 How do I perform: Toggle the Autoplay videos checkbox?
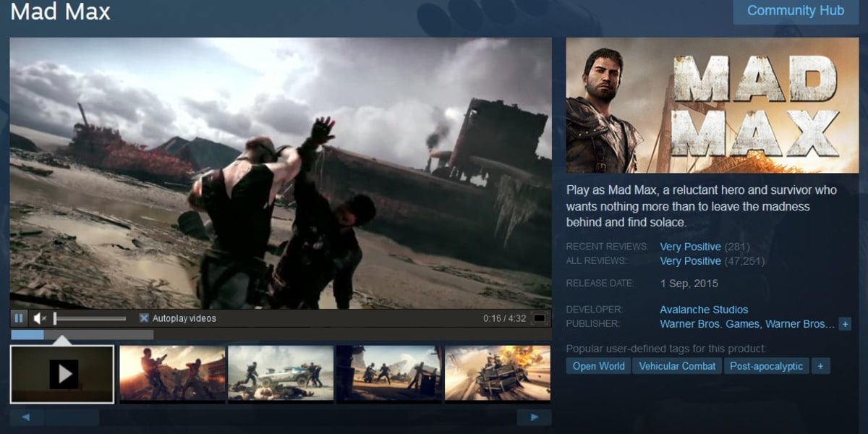point(144,318)
